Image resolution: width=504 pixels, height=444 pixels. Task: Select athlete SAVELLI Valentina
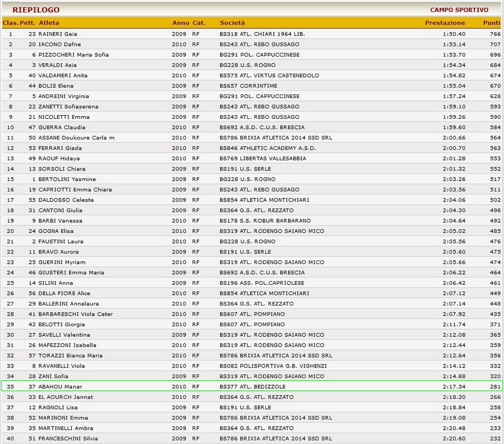pos(64,335)
